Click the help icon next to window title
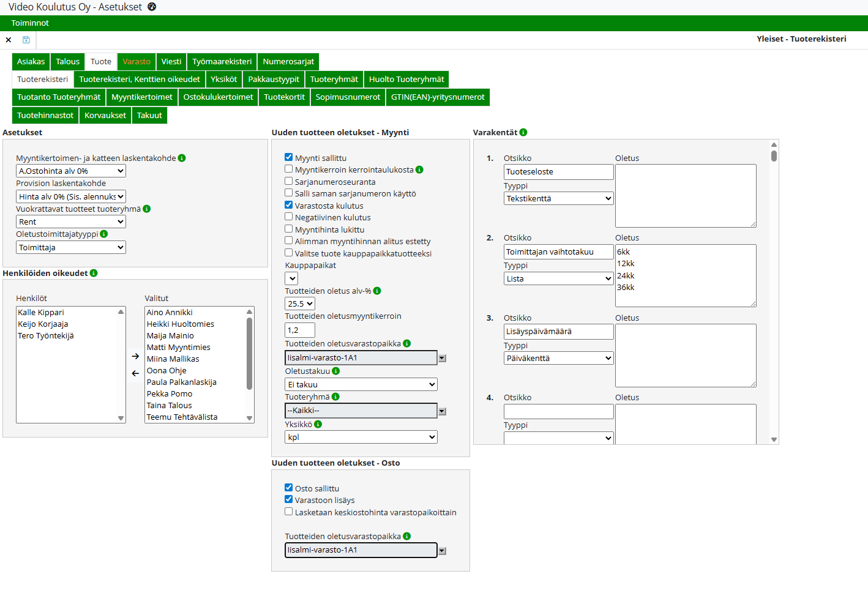 pos(152,7)
